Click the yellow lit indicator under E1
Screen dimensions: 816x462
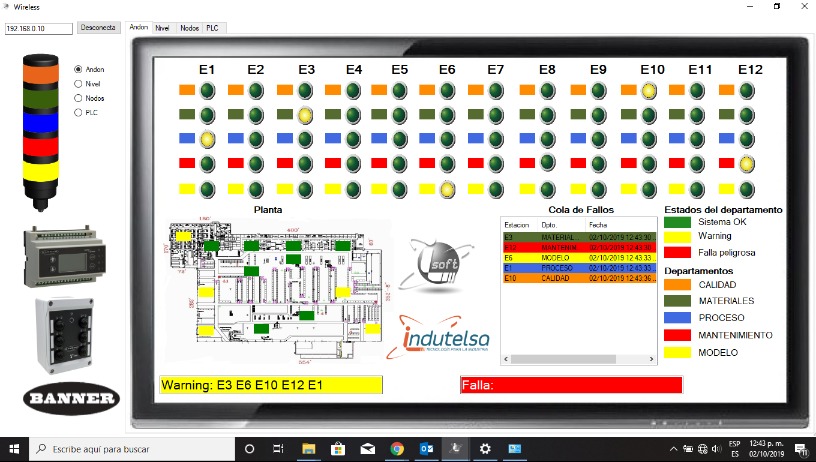(x=207, y=139)
